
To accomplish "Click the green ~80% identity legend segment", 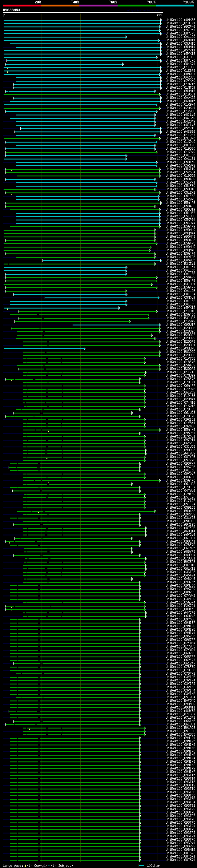I will (x=137, y=6).
